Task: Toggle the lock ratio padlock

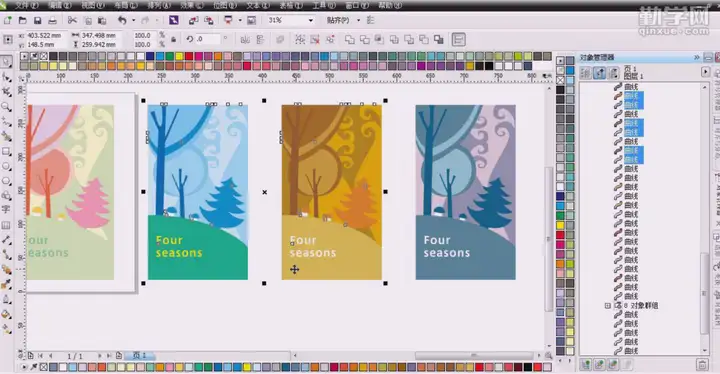Action: coord(174,40)
